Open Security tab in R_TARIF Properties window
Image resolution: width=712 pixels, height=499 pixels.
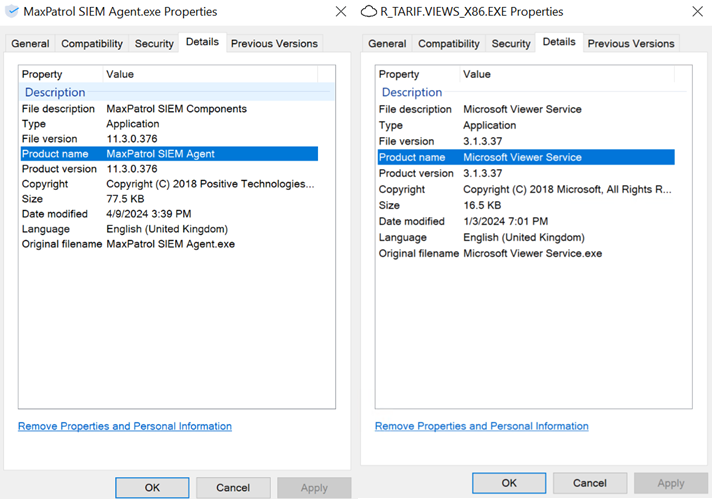(x=511, y=44)
